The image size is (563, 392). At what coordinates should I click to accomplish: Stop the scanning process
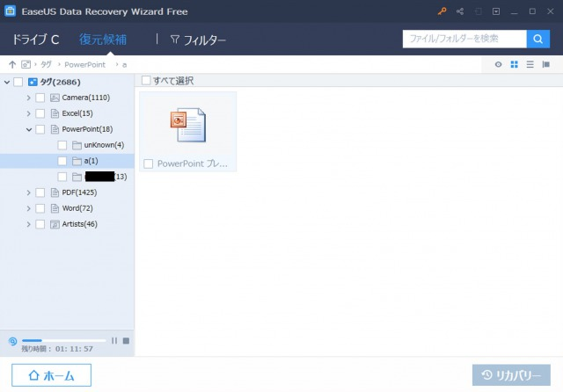coord(126,341)
